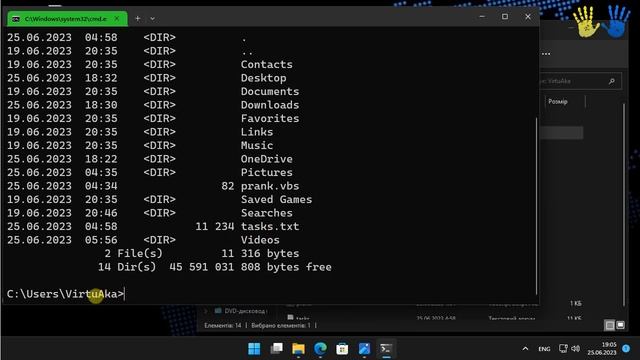Click 'Елементів: 14' in Explorer status bar
640x360 pixels.
(223, 326)
